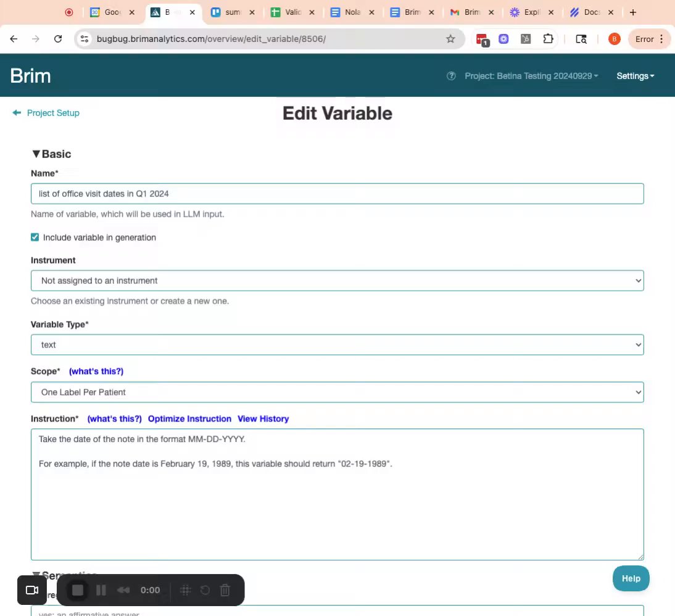Open a new browser tab

pos(633,12)
